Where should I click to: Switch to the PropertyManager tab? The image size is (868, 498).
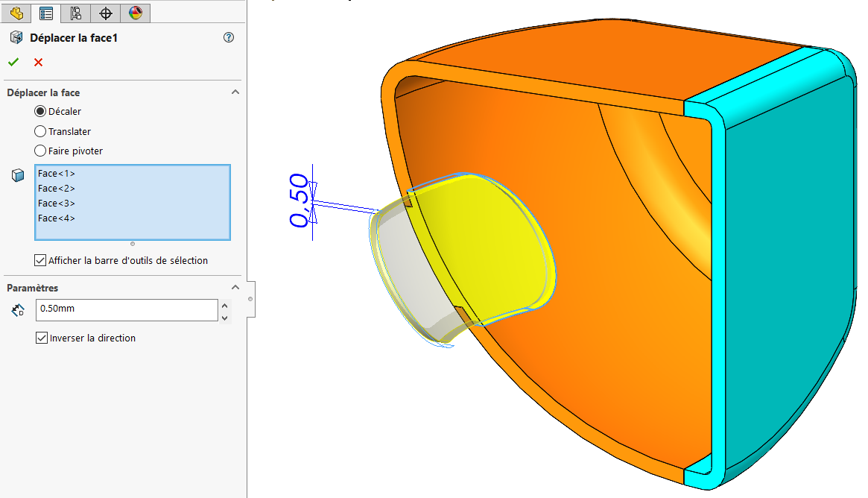(46, 13)
